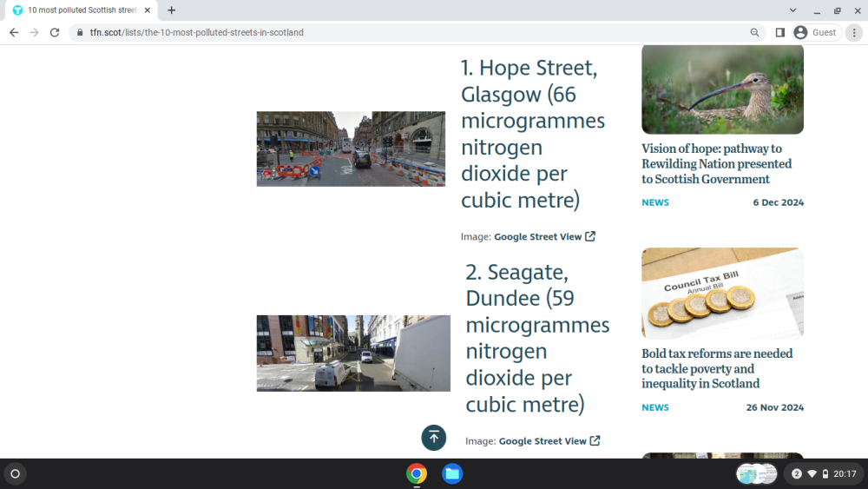This screenshot has width=868, height=489.
Task: Minimize the Chrome window
Action: (x=817, y=10)
